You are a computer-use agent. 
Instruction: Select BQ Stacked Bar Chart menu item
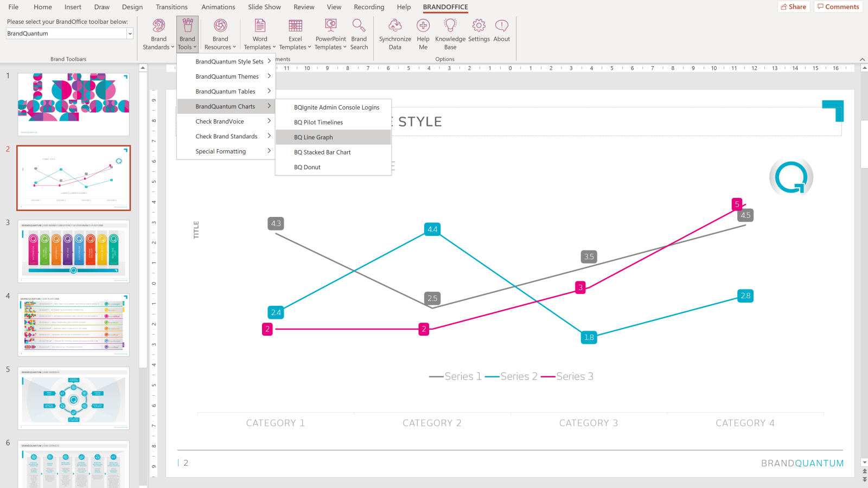(322, 152)
